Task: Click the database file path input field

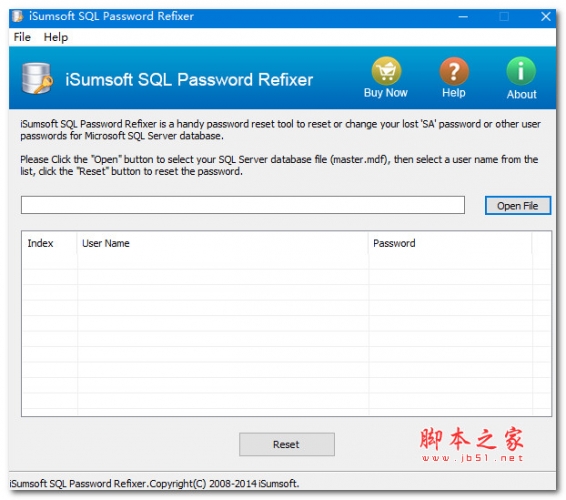Action: [x=243, y=205]
